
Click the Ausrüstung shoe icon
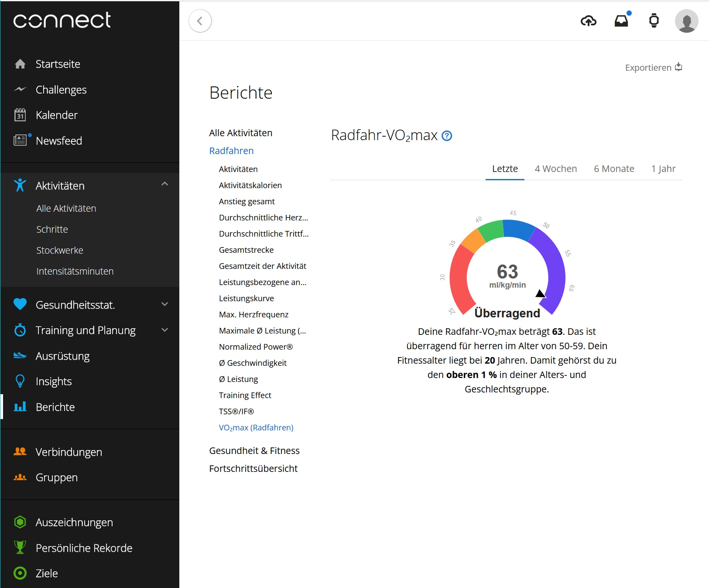coord(20,356)
